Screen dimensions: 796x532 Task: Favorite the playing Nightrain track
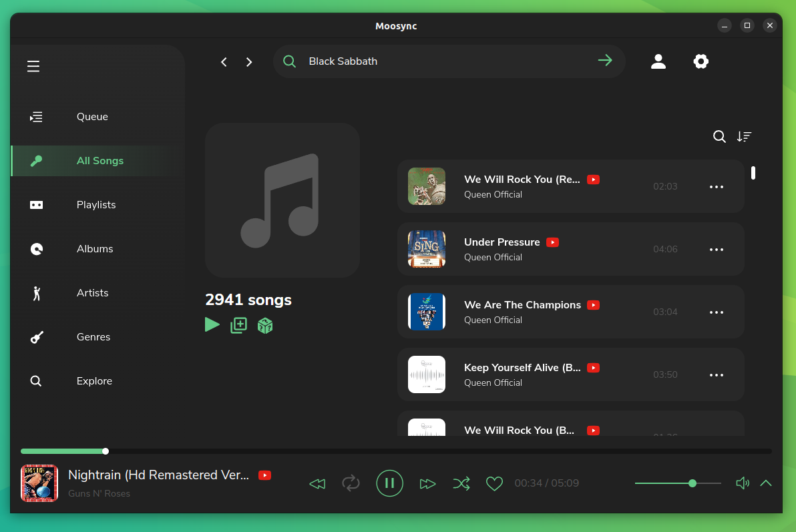coord(494,483)
